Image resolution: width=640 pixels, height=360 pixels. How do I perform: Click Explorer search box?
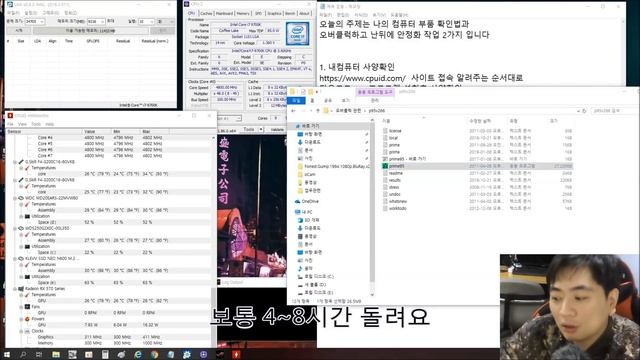click(614, 111)
